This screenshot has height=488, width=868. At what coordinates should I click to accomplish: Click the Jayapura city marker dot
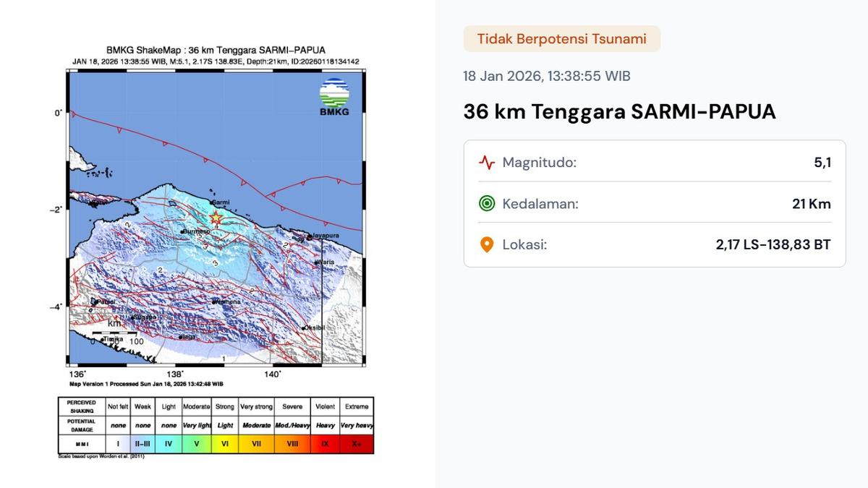click(x=310, y=236)
